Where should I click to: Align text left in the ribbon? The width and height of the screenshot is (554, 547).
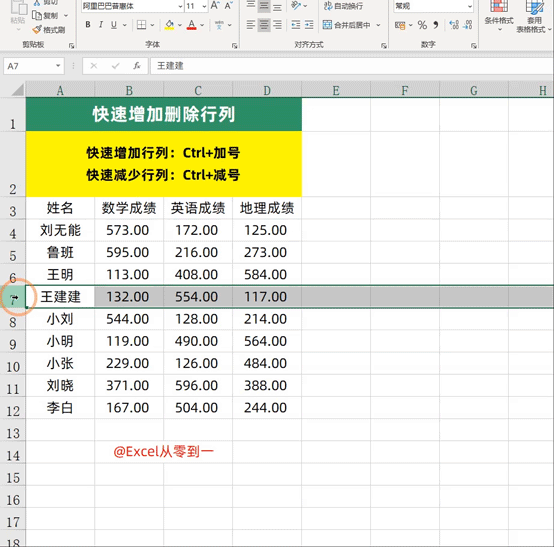pos(251,25)
